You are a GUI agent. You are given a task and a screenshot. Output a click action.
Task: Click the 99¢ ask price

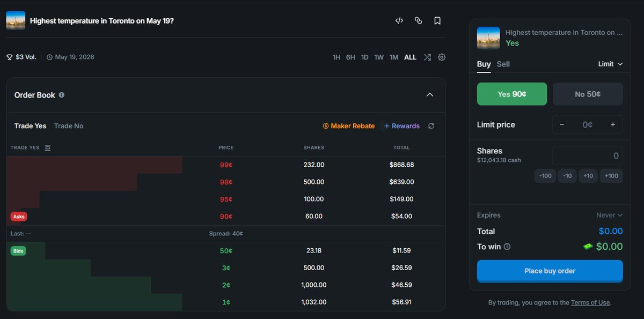(226, 165)
